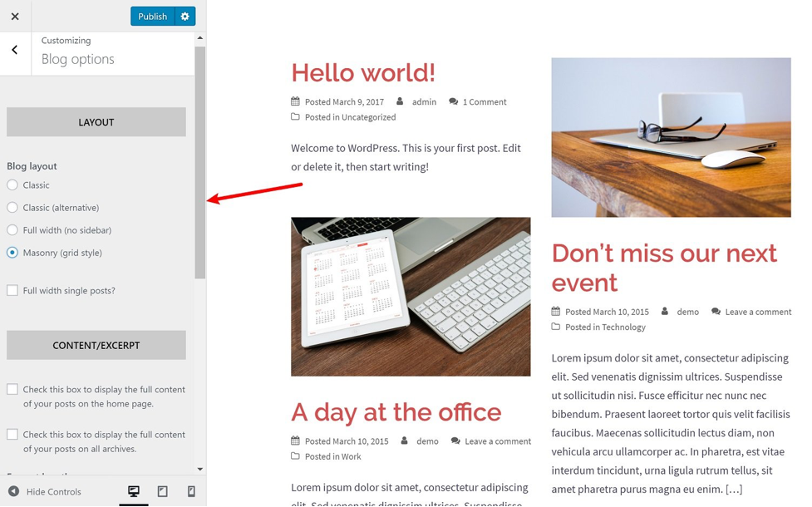Image resolution: width=812 pixels, height=507 pixels.
Task: Choose Full width (no sidebar) layout
Action: tap(12, 230)
